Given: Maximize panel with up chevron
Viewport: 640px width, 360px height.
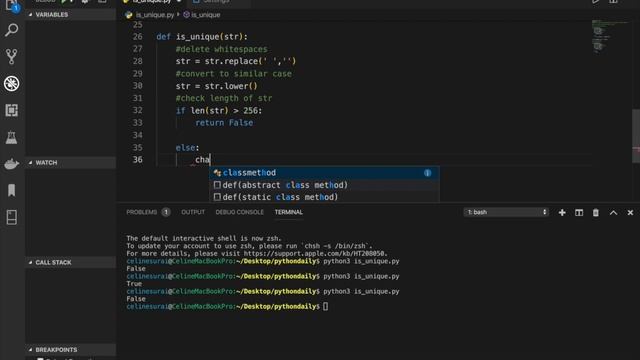Looking at the screenshot, I should 613,213.
